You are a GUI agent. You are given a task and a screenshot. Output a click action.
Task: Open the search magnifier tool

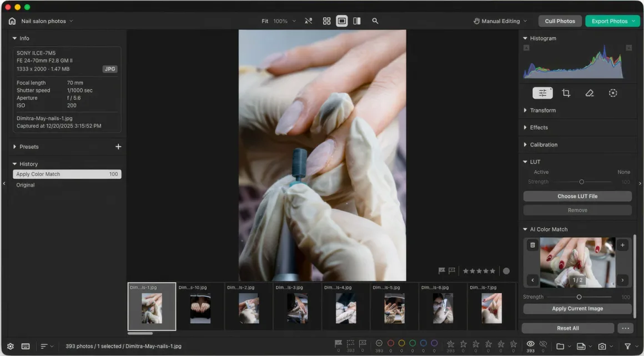(x=375, y=21)
